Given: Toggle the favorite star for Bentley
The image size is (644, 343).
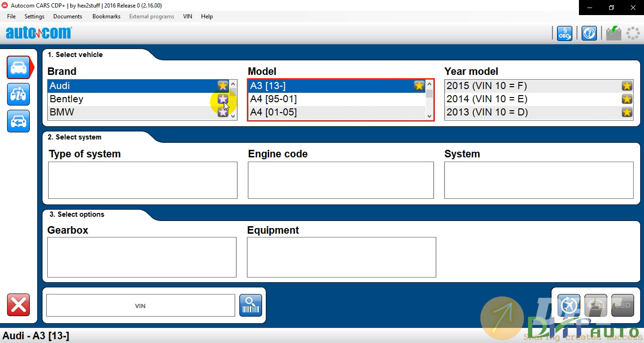Looking at the screenshot, I should click(223, 99).
